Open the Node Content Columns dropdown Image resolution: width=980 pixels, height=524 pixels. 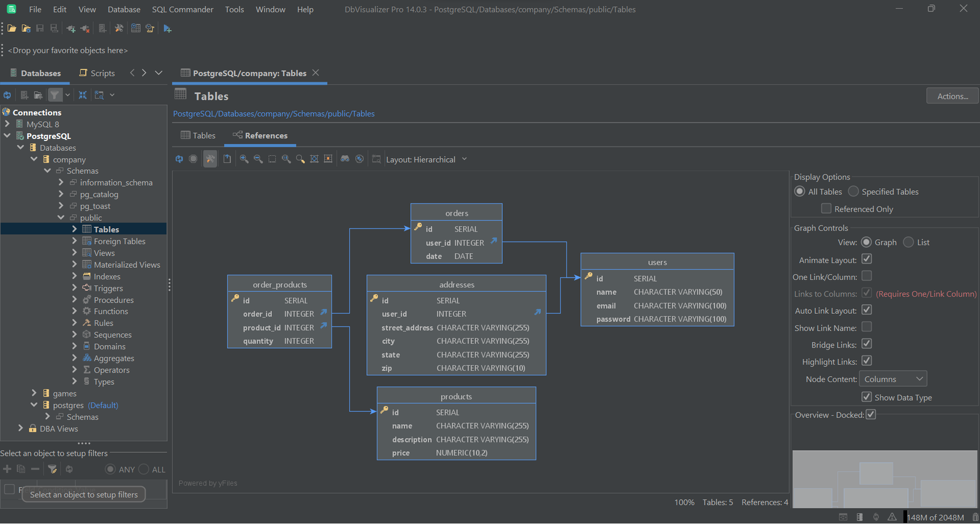pos(893,379)
